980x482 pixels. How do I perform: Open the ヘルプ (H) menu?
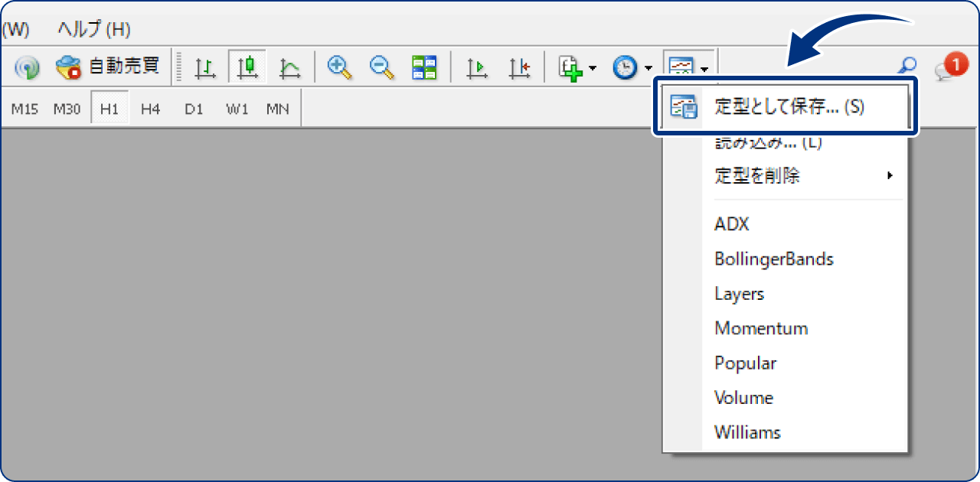(x=93, y=30)
